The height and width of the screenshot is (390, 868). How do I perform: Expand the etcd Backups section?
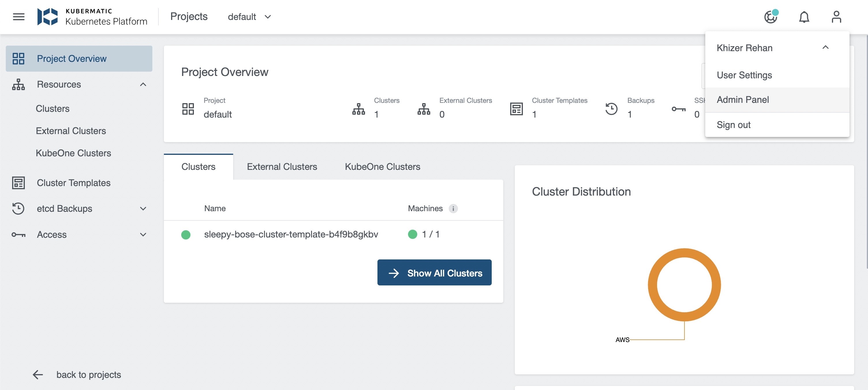[x=143, y=209]
